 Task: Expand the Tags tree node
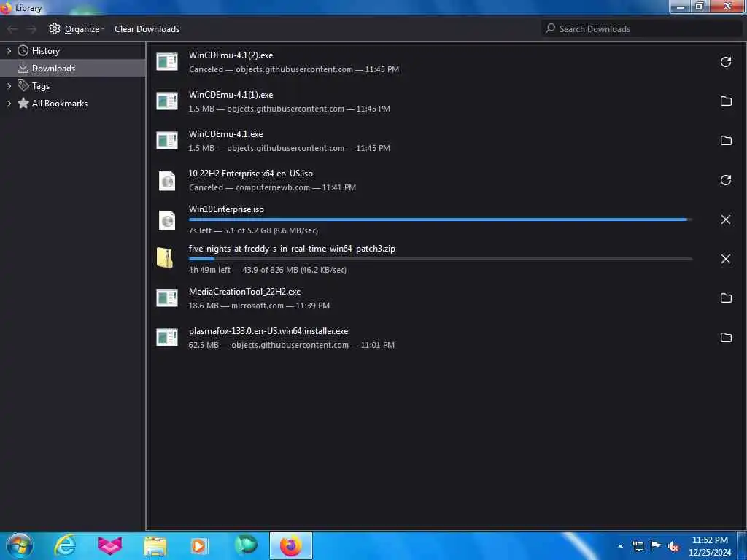(9, 86)
